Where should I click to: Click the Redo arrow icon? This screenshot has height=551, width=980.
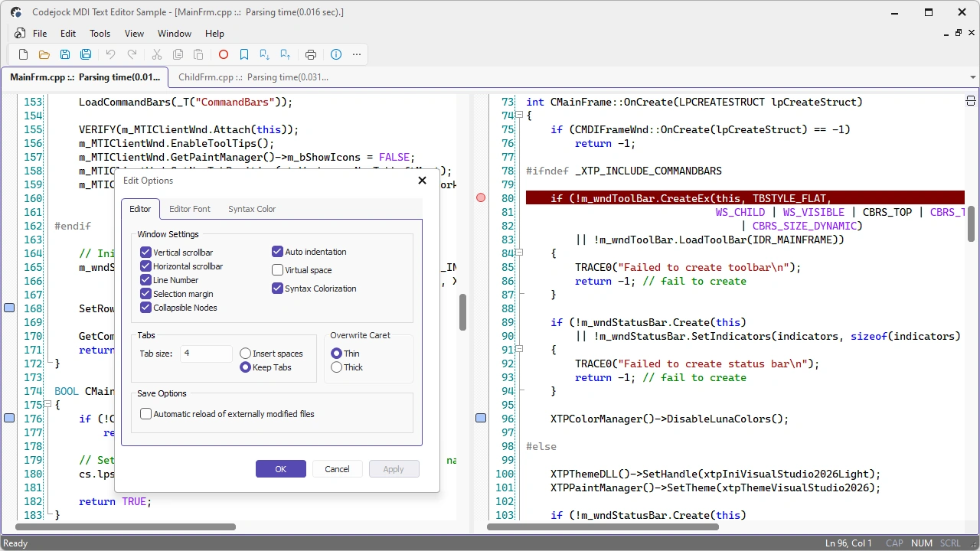pyautogui.click(x=132, y=54)
